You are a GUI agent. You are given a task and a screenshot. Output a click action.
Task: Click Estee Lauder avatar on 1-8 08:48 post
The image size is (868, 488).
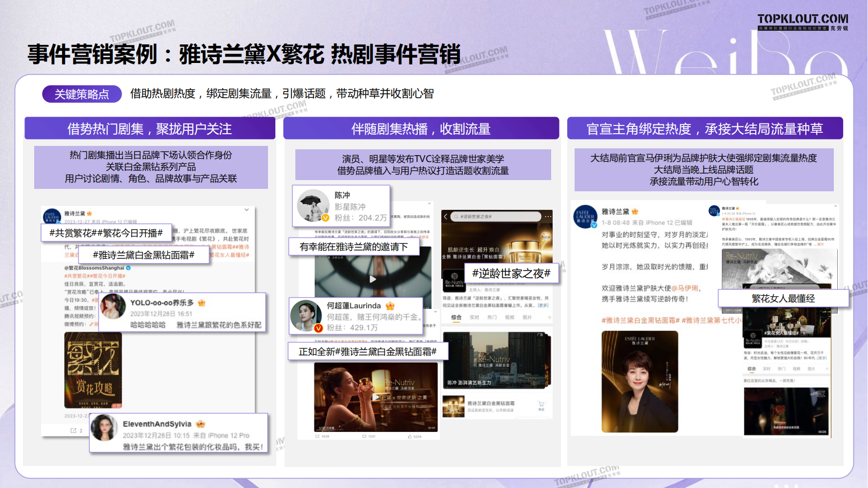(585, 216)
